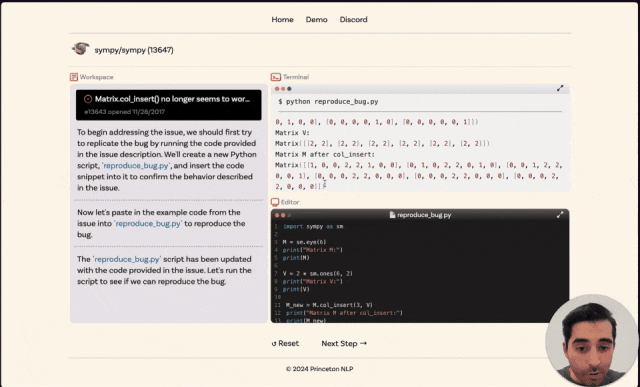Screen dimensions: 640x387
Task: Click the terminal command 'python reproduce_bug.py'
Action: tap(332, 102)
